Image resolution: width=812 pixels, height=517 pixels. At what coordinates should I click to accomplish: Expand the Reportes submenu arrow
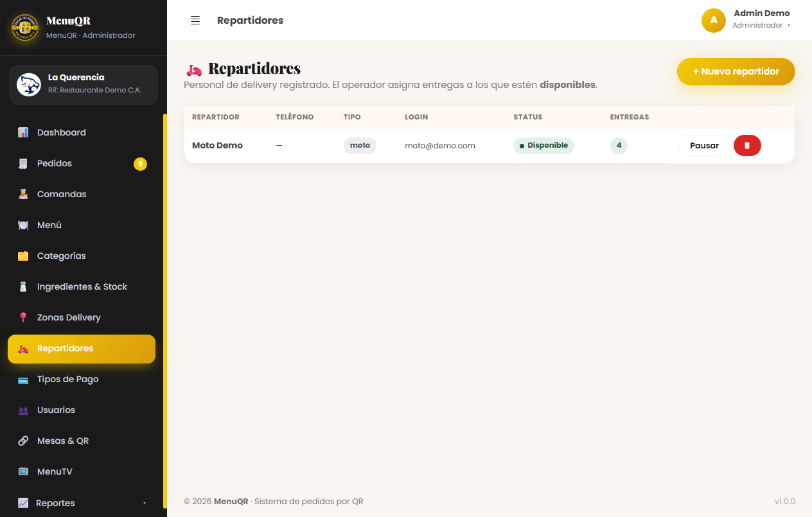[x=145, y=503]
